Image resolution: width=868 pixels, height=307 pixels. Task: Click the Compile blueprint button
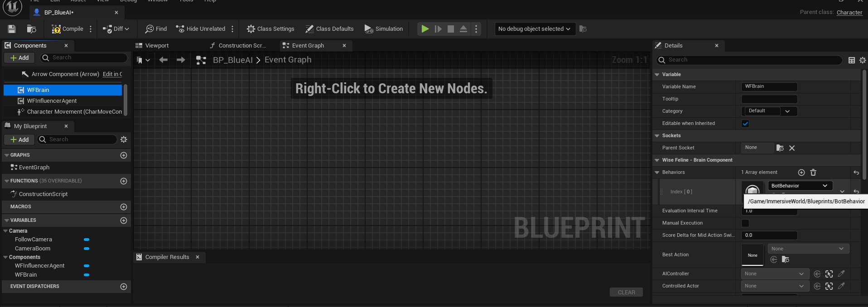pyautogui.click(x=68, y=29)
